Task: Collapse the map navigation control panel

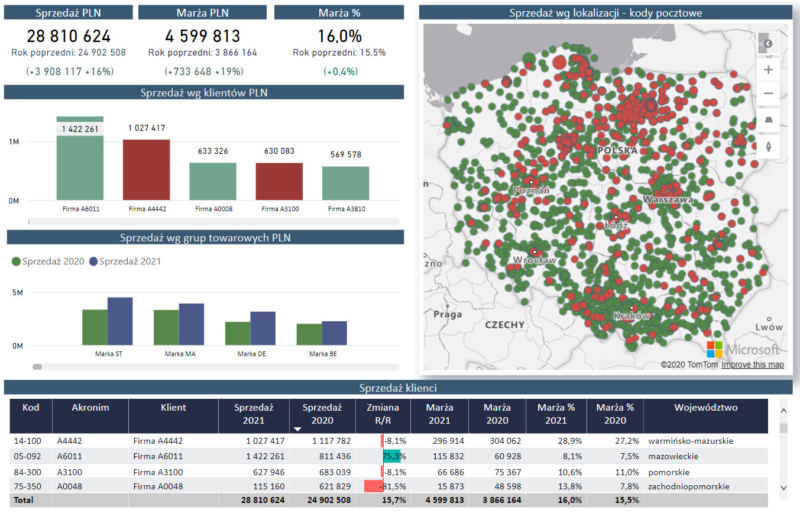Action: 767,44
